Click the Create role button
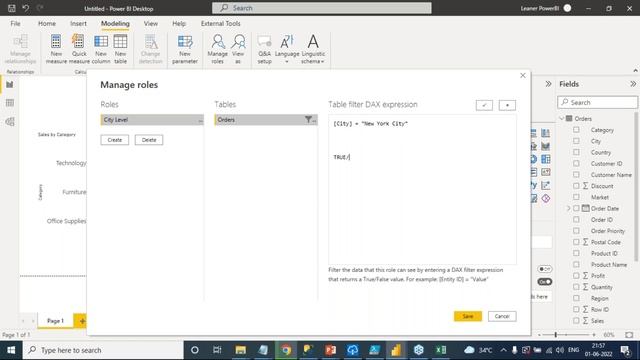The image size is (640, 360). pos(115,140)
